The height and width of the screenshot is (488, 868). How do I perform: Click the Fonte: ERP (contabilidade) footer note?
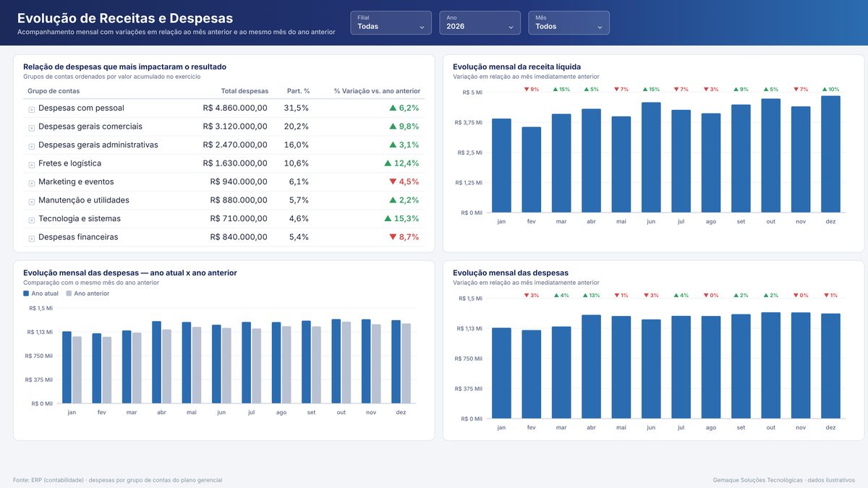117,480
